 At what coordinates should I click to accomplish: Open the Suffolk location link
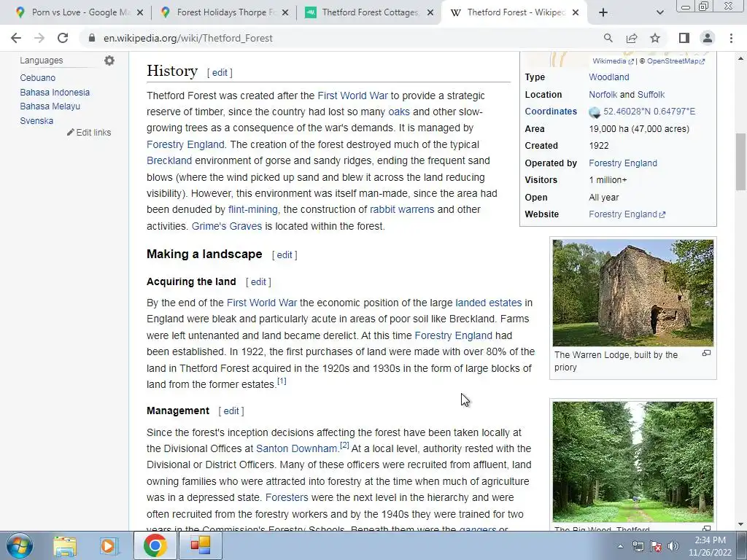click(651, 94)
